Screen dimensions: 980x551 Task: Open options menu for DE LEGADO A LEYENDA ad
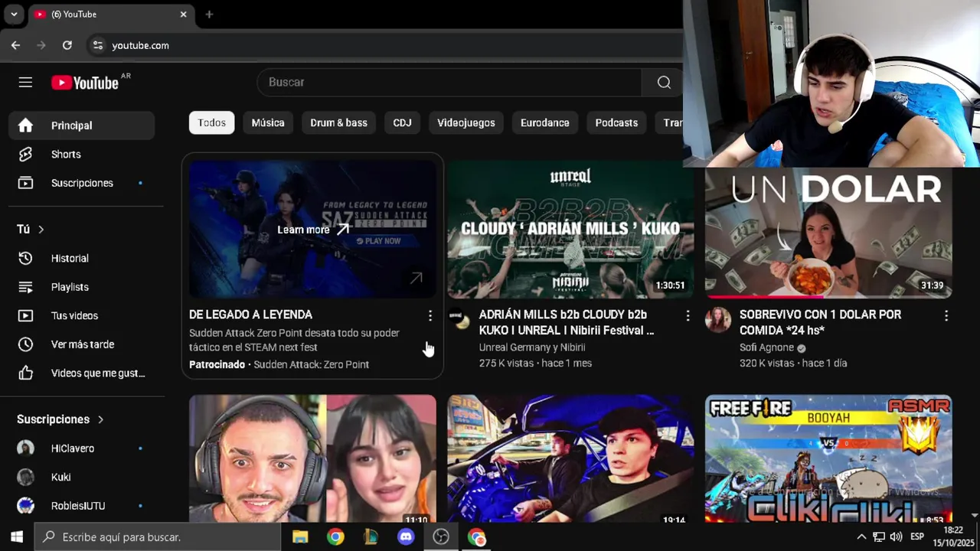coord(430,315)
